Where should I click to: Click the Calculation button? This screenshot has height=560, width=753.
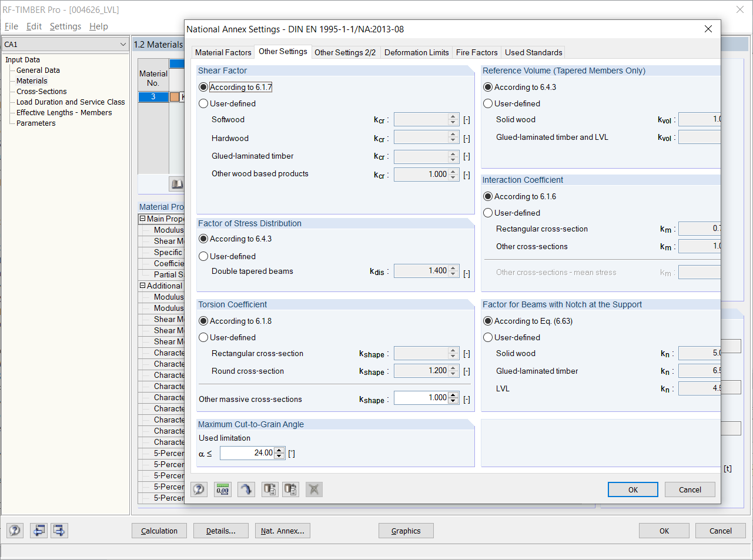159,531
